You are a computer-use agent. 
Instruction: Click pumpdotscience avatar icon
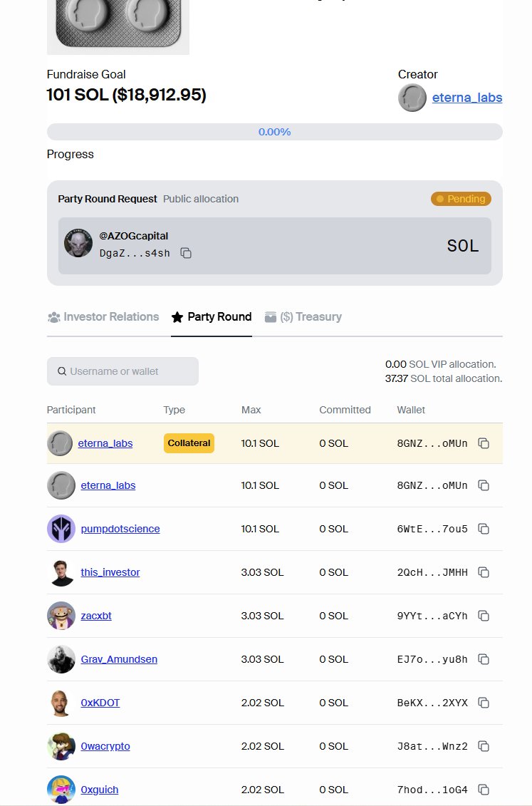pos(61,528)
